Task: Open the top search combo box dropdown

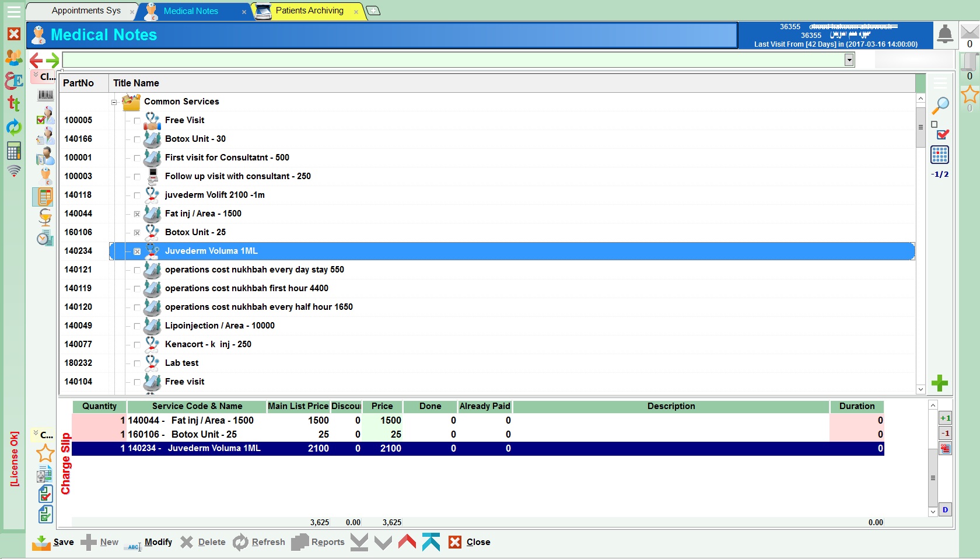Action: 849,60
